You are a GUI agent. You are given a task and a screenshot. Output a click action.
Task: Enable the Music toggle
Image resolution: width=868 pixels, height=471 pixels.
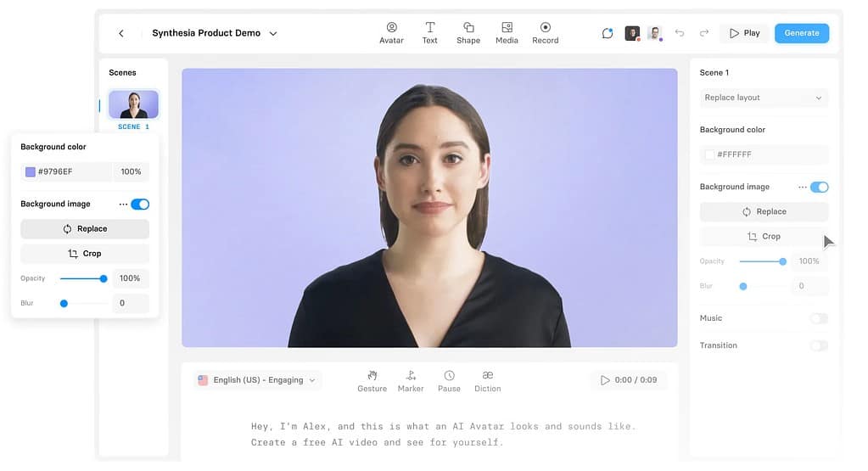point(818,318)
